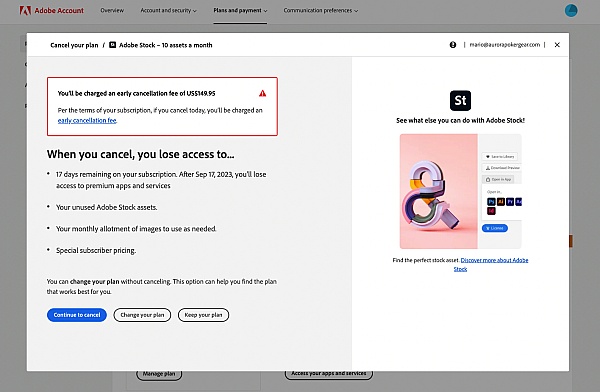Click Keep your plan button
600x392 pixels.
pyautogui.click(x=203, y=315)
